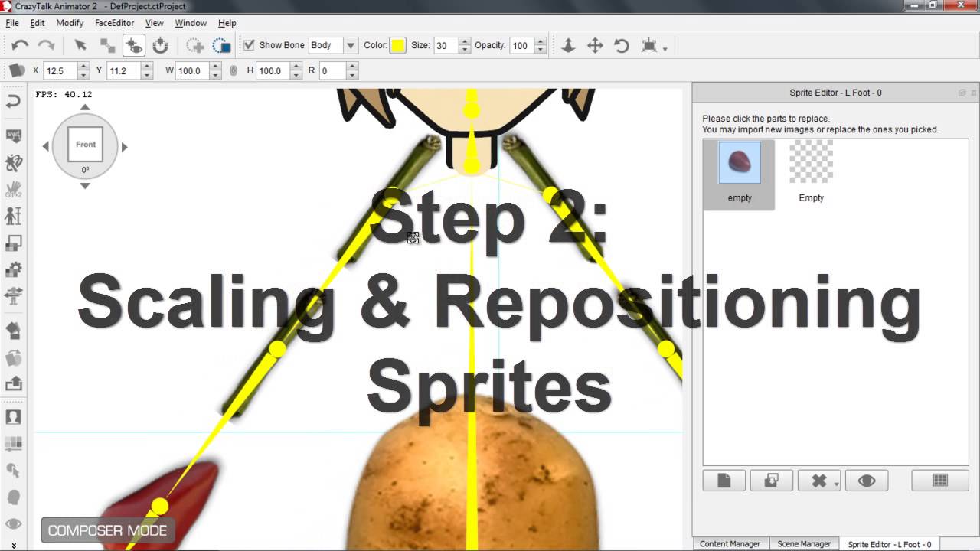Rotate view right with the right arrow
The image size is (980, 551).
tap(124, 146)
